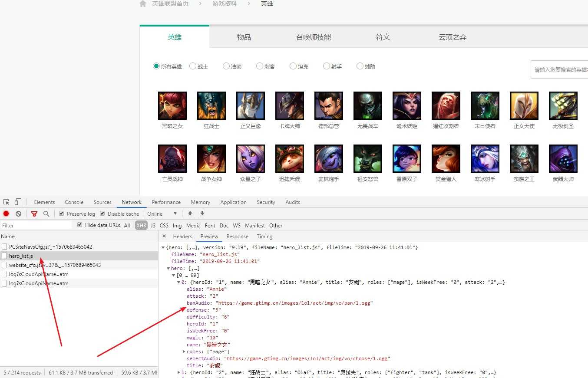
Task: Click the 英雄联盟首页 breadcrumb link
Action: [170, 3]
